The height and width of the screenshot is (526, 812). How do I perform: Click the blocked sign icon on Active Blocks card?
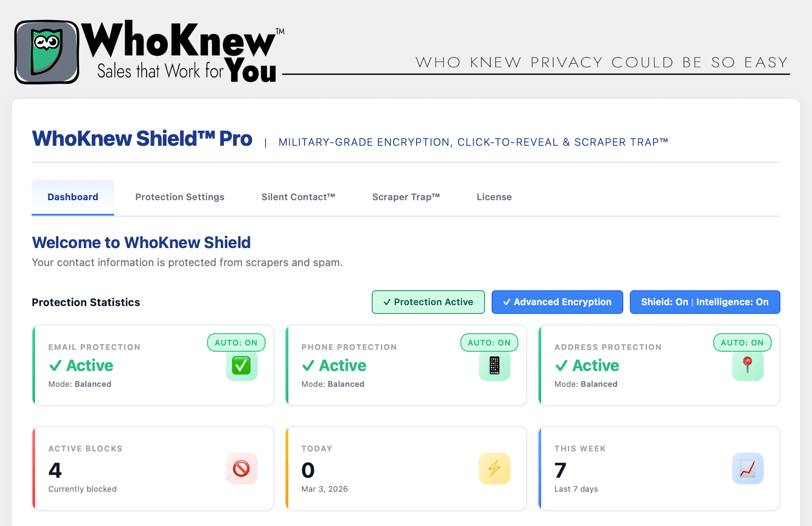(242, 468)
